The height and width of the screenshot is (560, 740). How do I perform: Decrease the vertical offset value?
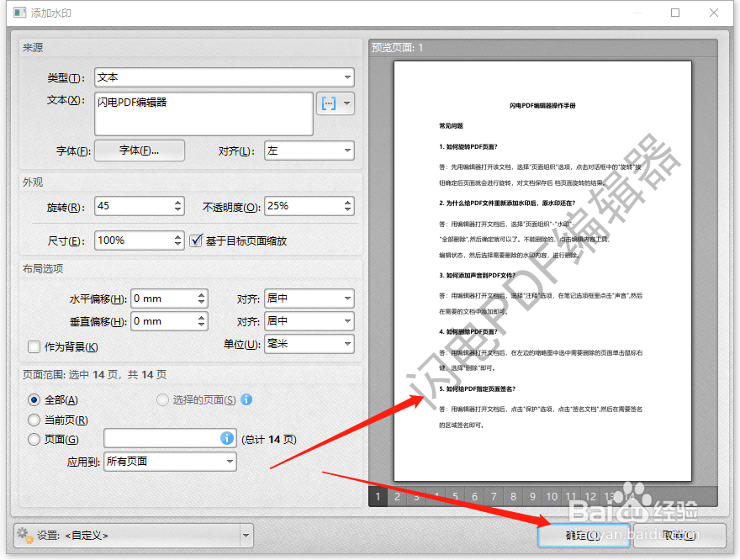click(202, 325)
